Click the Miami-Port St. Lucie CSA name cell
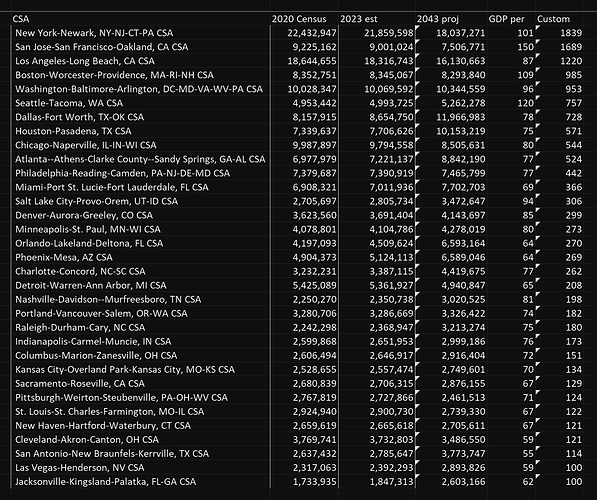Image resolution: width=597 pixels, height=500 pixels. [140, 187]
